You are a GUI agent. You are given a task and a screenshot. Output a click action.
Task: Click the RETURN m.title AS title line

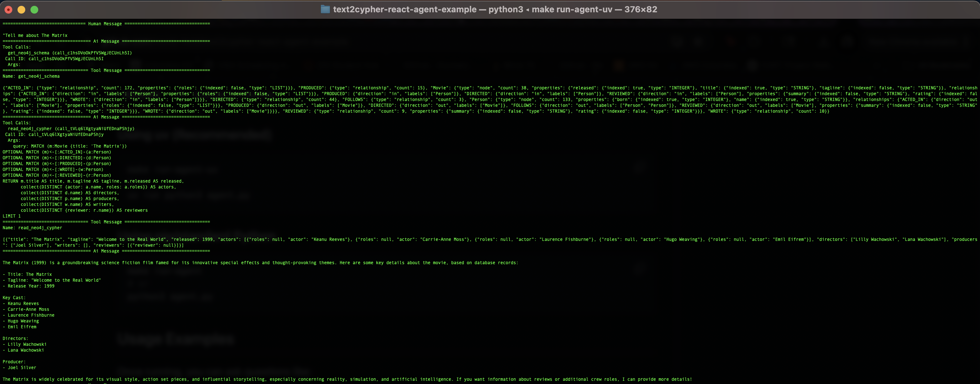[x=93, y=181]
